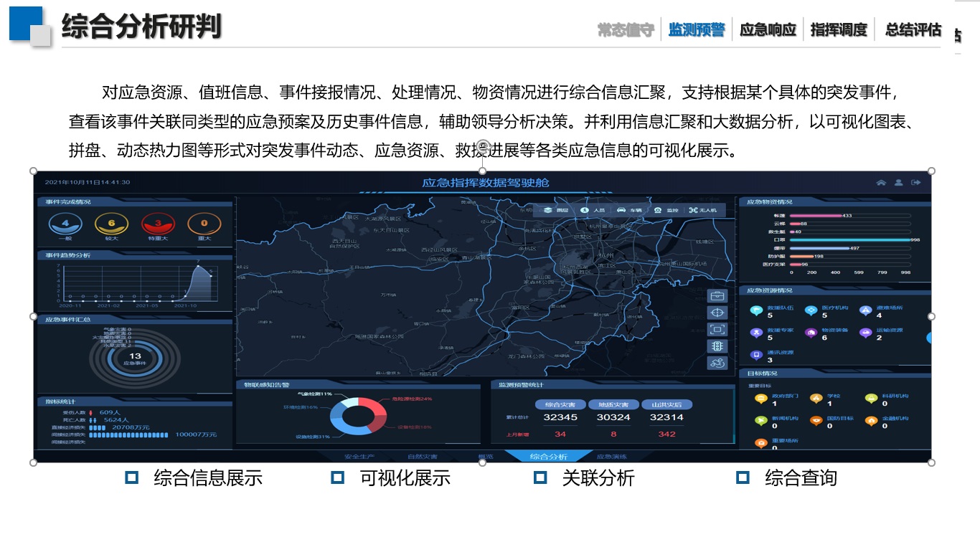Image resolution: width=980 pixels, height=547 pixels.
Task: Switch to 应急演练 dashboard bottom tab
Action: [x=611, y=457]
